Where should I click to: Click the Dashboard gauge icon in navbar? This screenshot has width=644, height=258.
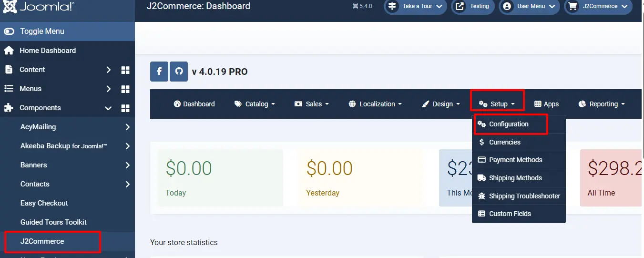click(x=177, y=104)
